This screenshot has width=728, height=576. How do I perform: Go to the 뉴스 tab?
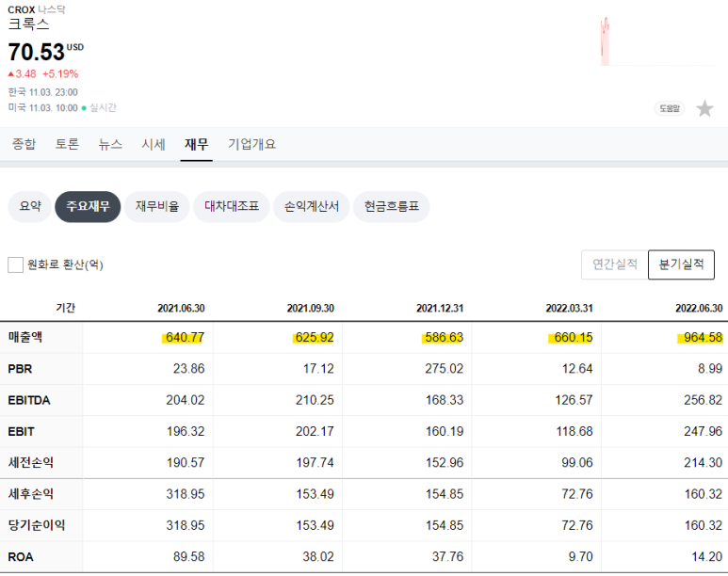110,144
